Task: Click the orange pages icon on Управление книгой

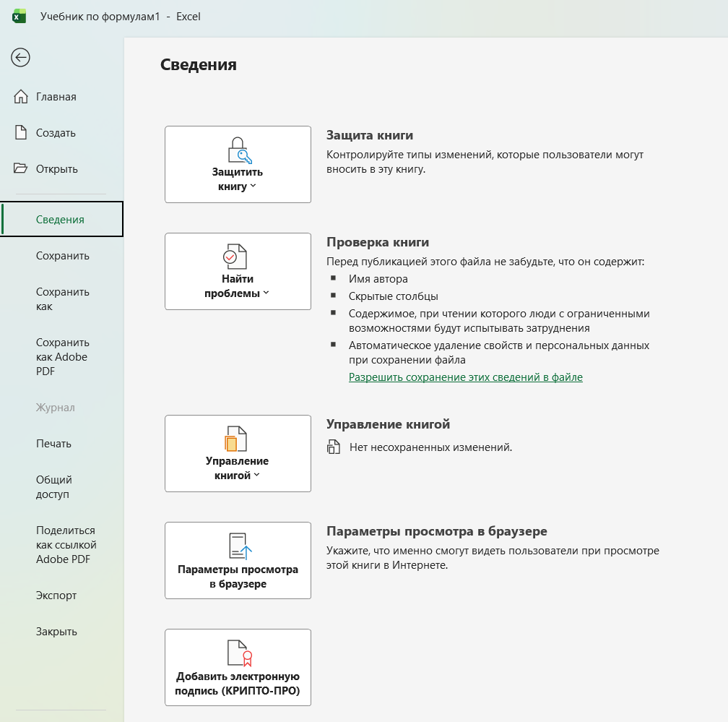Action: point(236,439)
